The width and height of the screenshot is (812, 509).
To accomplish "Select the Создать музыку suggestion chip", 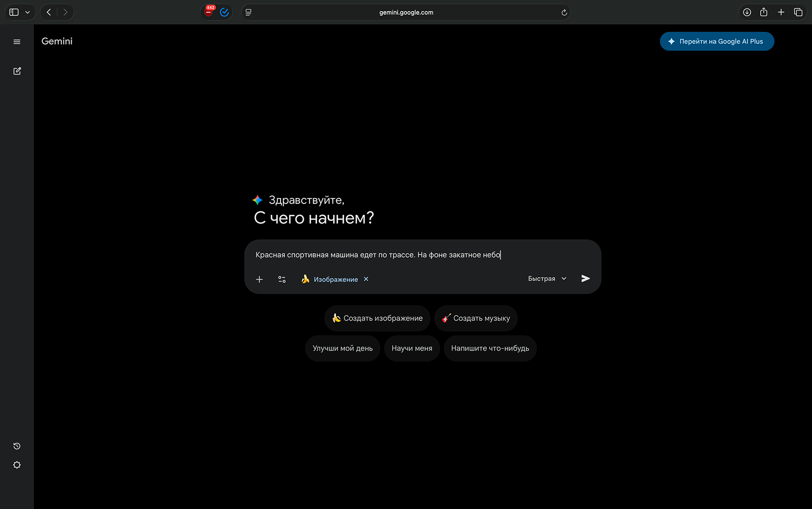I will pos(476,318).
